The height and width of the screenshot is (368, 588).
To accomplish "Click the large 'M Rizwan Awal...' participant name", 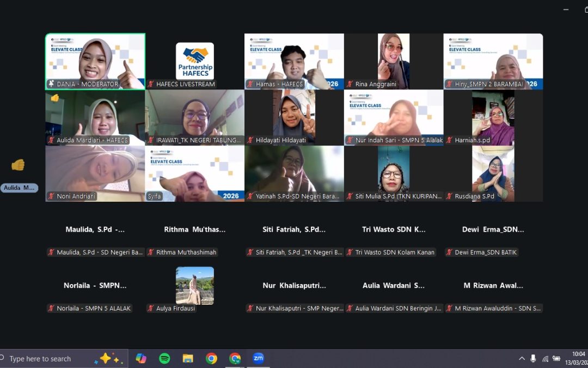I will (493, 285).
